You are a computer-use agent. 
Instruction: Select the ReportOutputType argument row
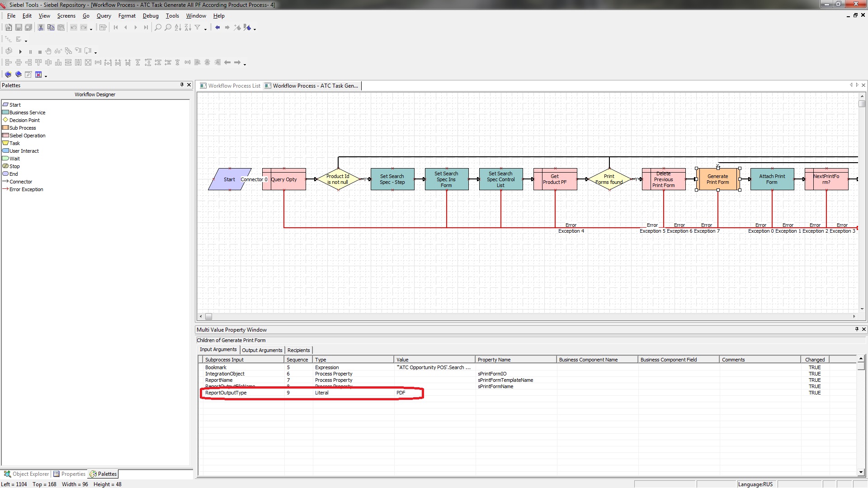click(x=226, y=393)
